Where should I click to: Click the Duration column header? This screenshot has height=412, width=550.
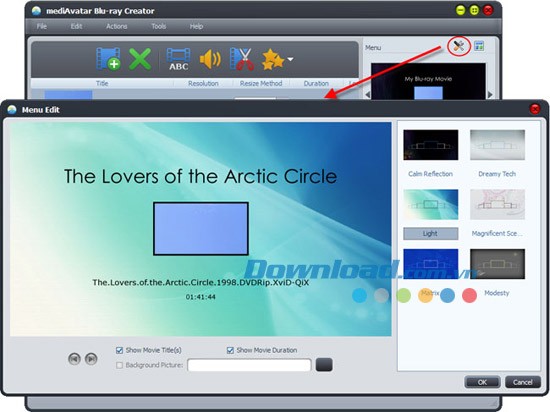click(x=316, y=83)
